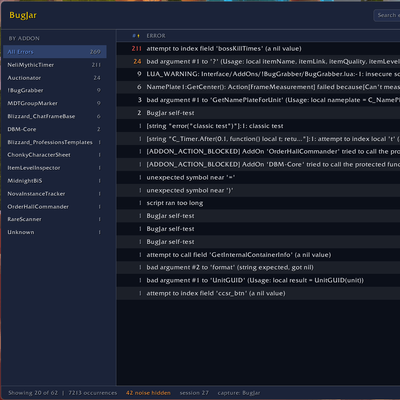Select the 'script ran too long' error
This screenshot has height=400, width=400.
258,203
